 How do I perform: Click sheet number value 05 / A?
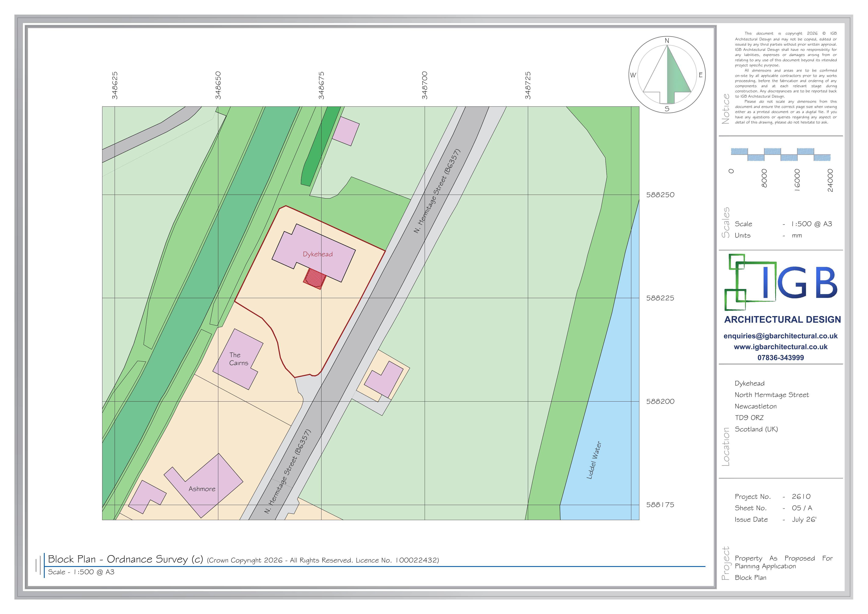tap(802, 508)
